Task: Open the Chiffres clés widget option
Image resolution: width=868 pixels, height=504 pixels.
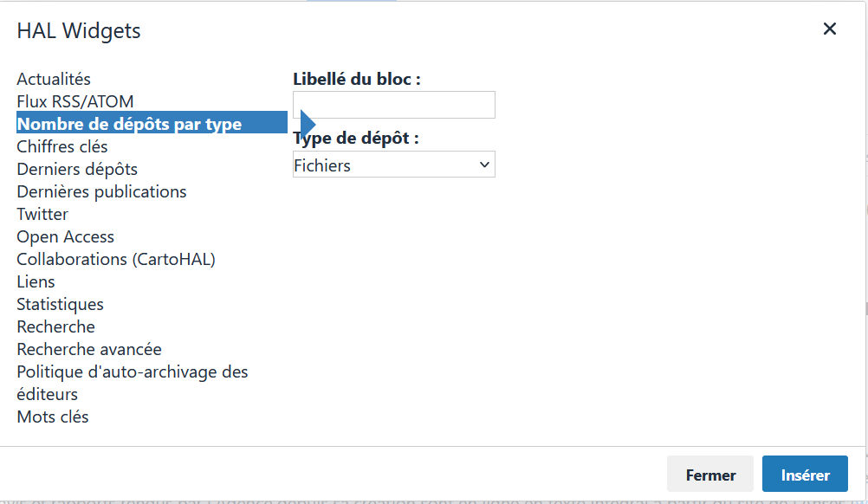Action: pos(62,146)
